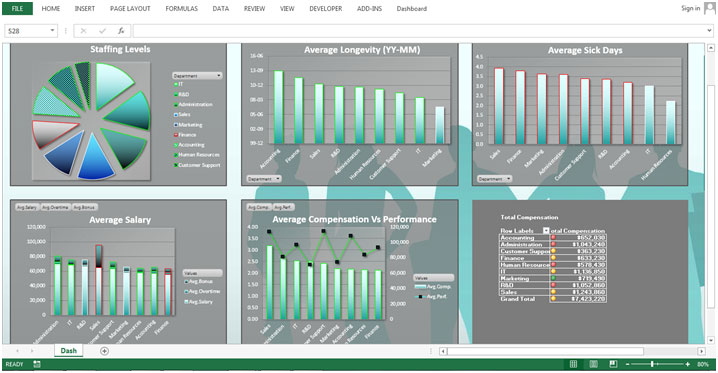Open the PAGE LAYOUT ribbon tab
The height and width of the screenshot is (373, 718).
130,8
